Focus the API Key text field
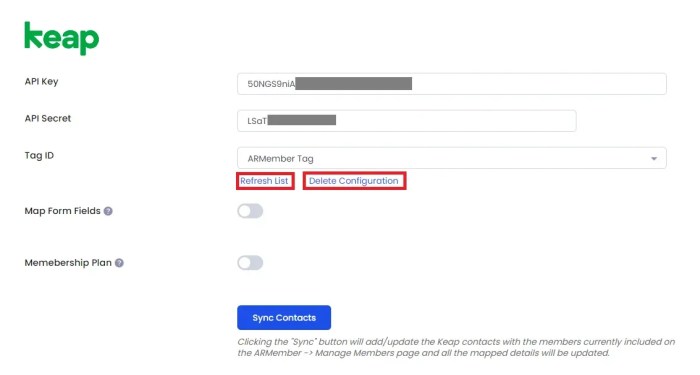 click(x=452, y=84)
